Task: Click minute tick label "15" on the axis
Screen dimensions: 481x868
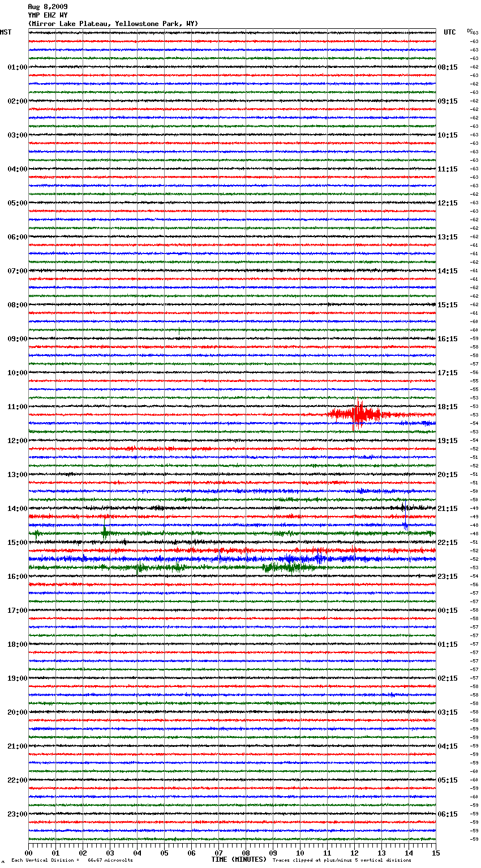Action: pos(436,853)
